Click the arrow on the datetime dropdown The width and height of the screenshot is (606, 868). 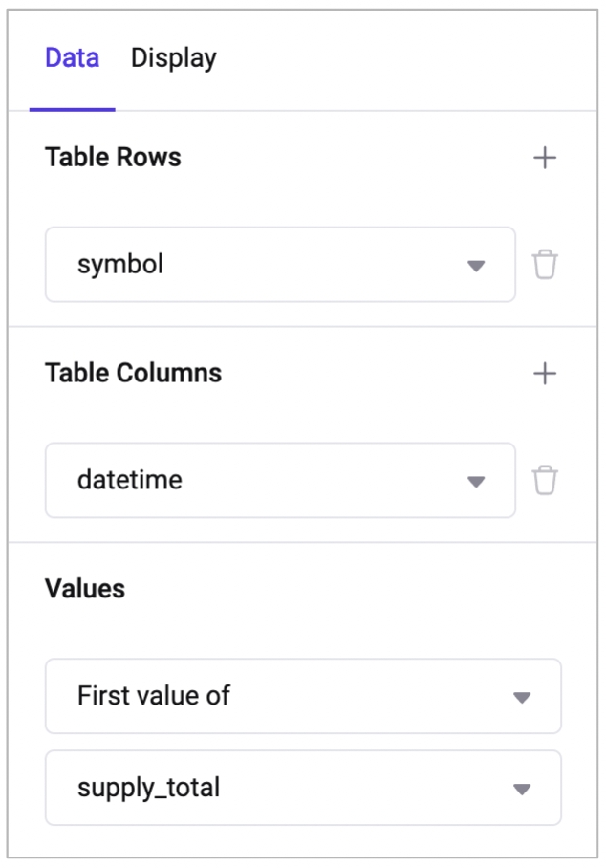tap(476, 481)
